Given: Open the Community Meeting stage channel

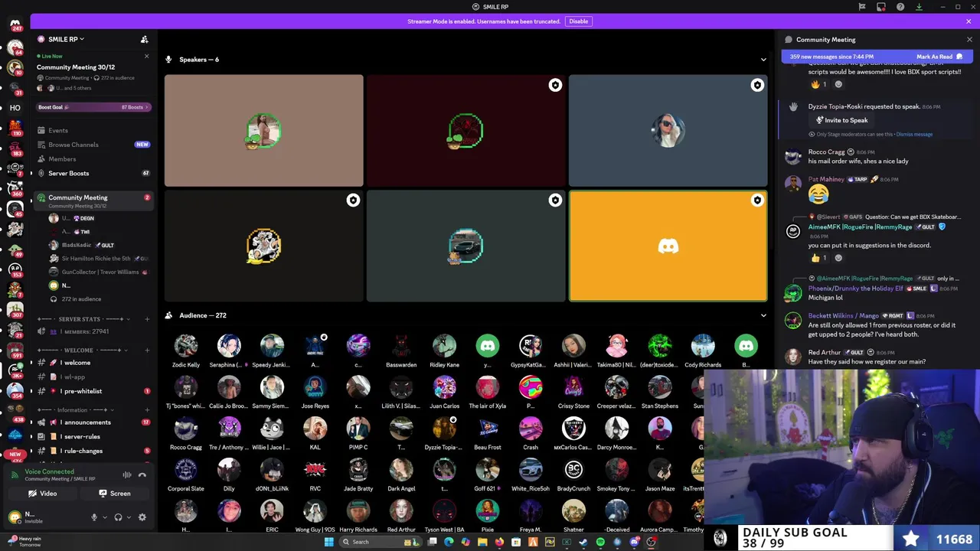Looking at the screenshot, I should click(x=92, y=201).
